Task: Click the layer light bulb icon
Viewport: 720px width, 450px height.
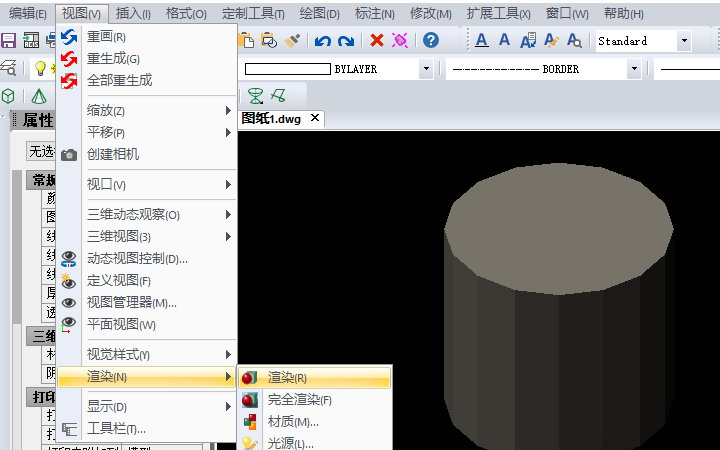Action: 40,68
